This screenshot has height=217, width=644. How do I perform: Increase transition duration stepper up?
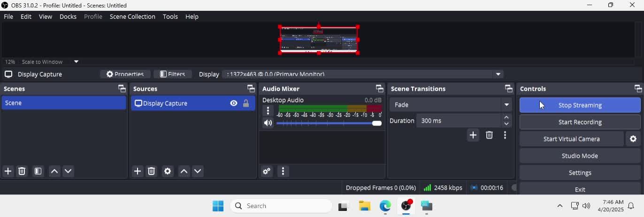tap(506, 117)
